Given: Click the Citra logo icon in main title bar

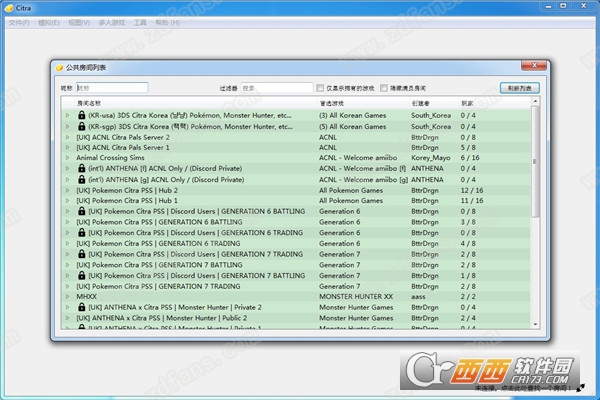Looking at the screenshot, I should [9, 8].
